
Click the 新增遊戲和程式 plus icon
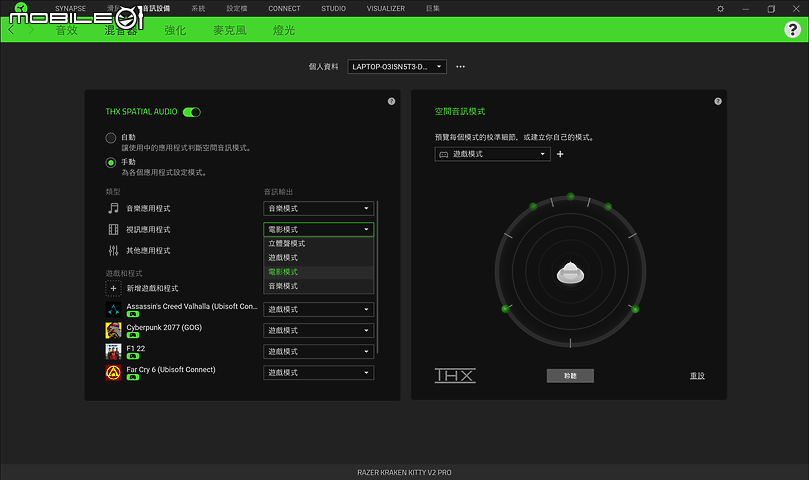114,288
